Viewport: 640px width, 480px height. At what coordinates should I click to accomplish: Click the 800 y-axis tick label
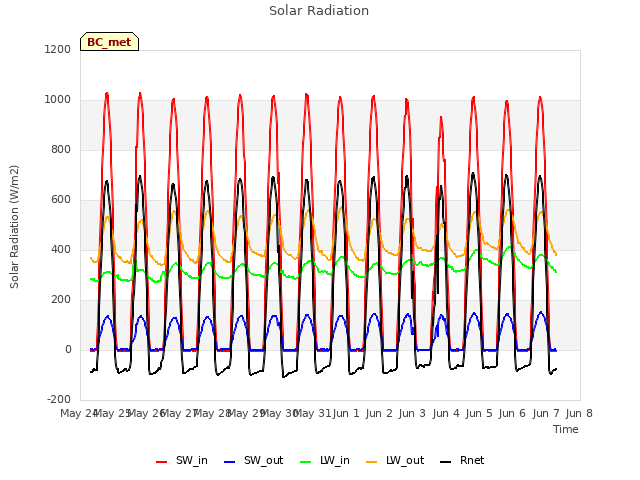coord(61,149)
